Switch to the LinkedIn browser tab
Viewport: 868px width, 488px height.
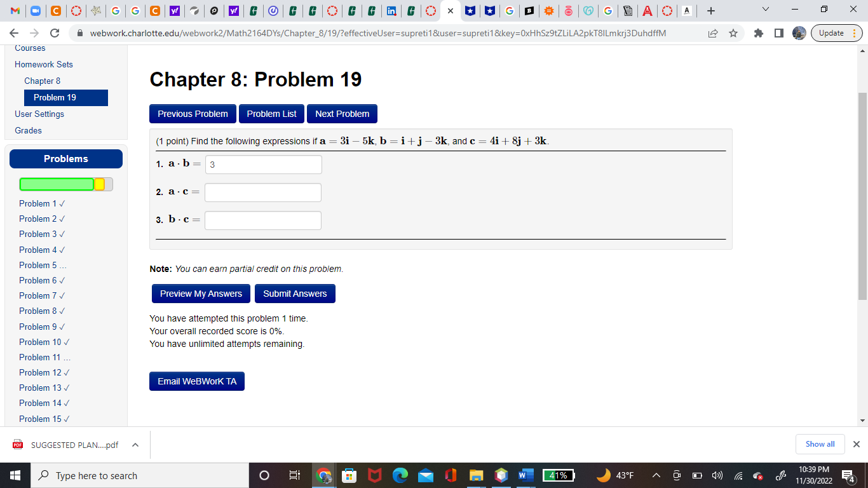(392, 11)
